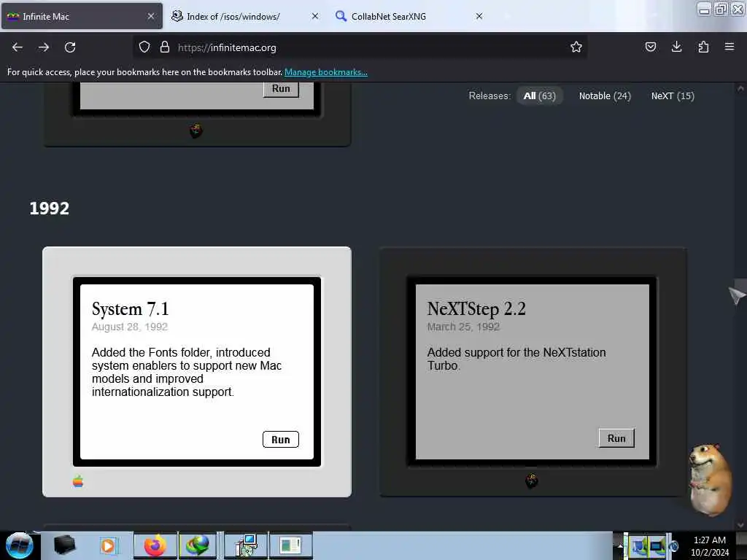747x560 pixels.
Task: Show hidden system tray icons arrow
Action: pos(620,546)
